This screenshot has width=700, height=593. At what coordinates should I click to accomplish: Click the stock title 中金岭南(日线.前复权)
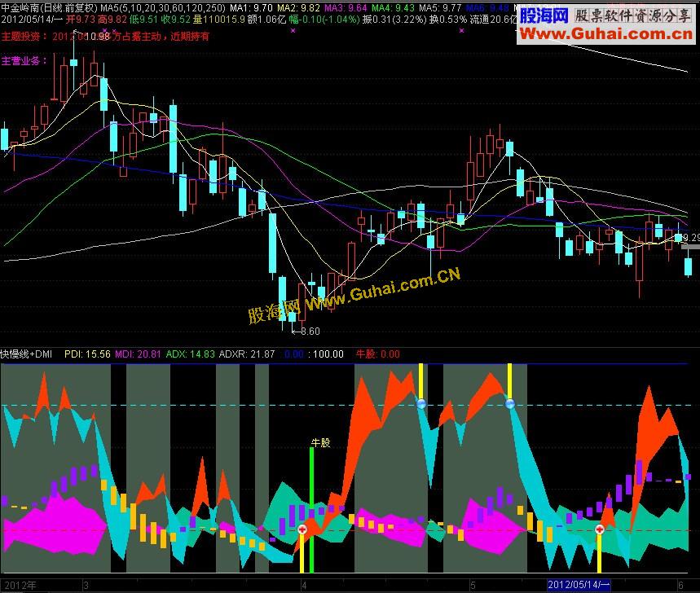(x=49, y=7)
